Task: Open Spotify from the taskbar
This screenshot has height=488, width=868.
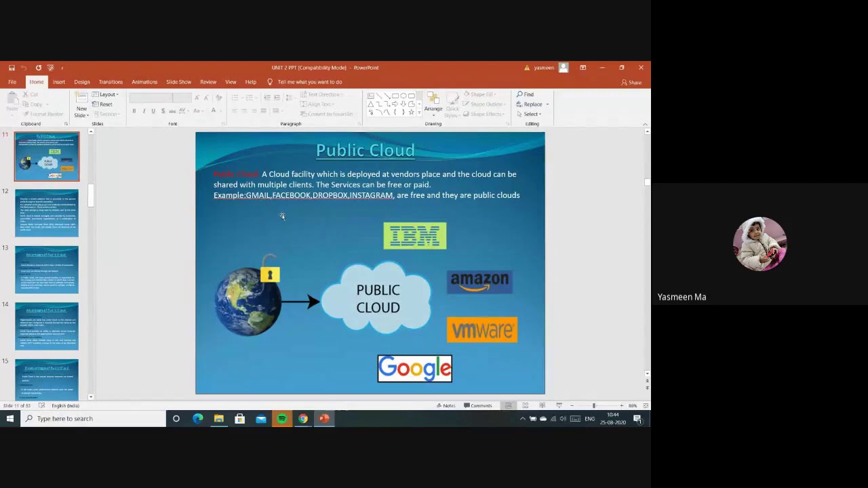Action: pos(281,419)
